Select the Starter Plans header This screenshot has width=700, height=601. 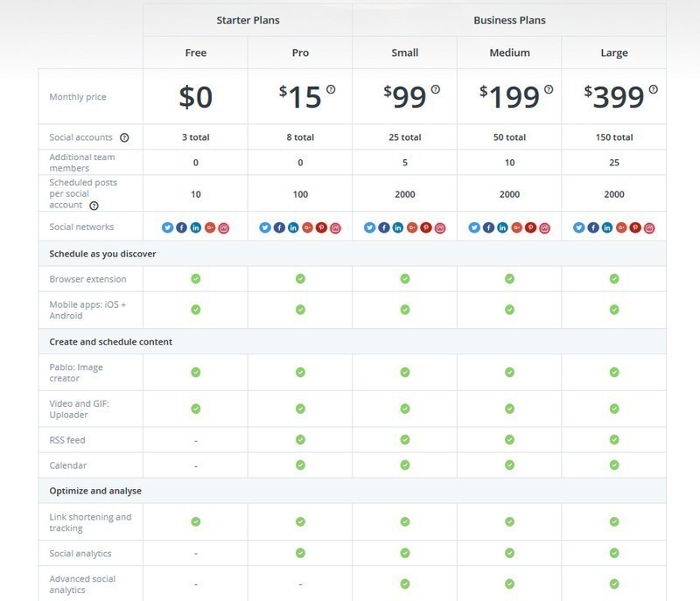tap(248, 20)
